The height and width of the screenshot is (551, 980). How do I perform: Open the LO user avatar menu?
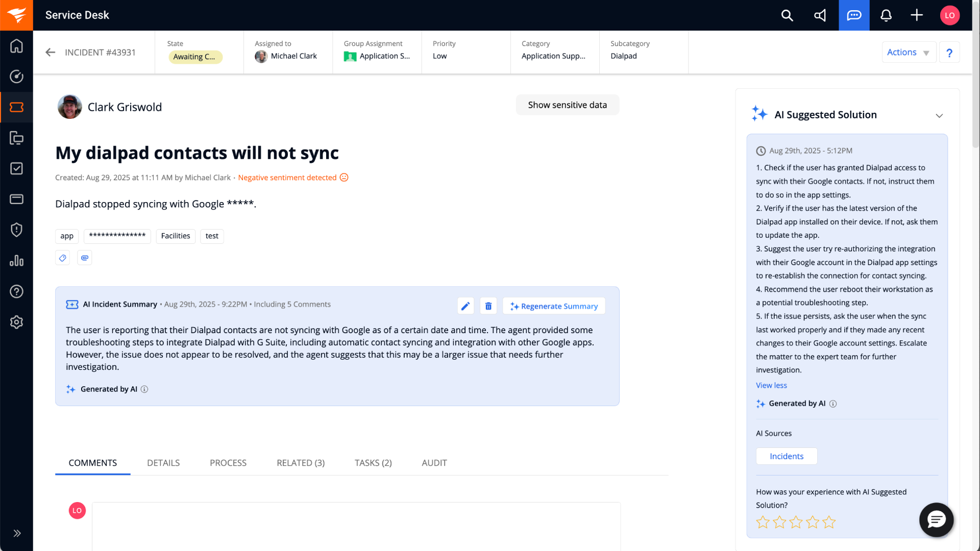point(949,15)
